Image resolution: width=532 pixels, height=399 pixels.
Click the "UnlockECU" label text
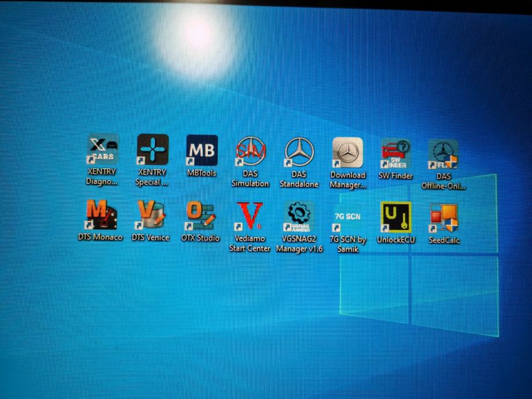(x=396, y=239)
